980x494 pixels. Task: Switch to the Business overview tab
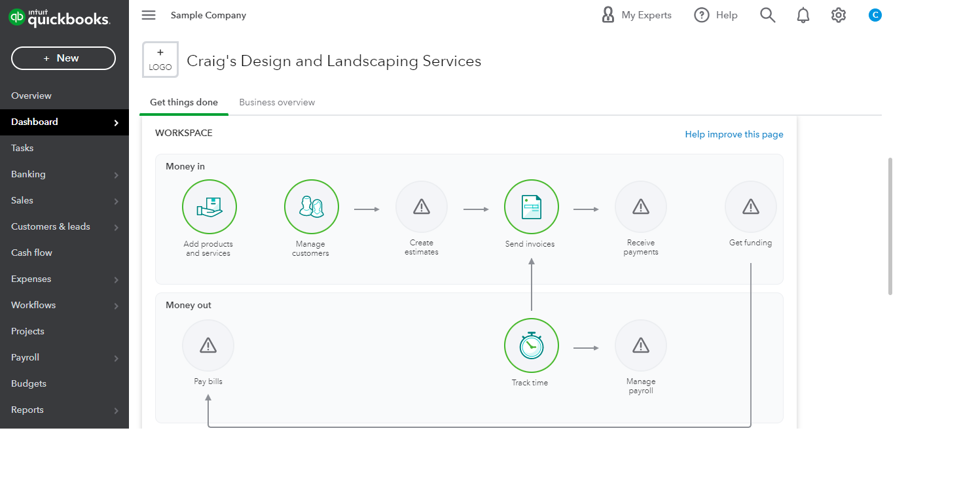(277, 102)
